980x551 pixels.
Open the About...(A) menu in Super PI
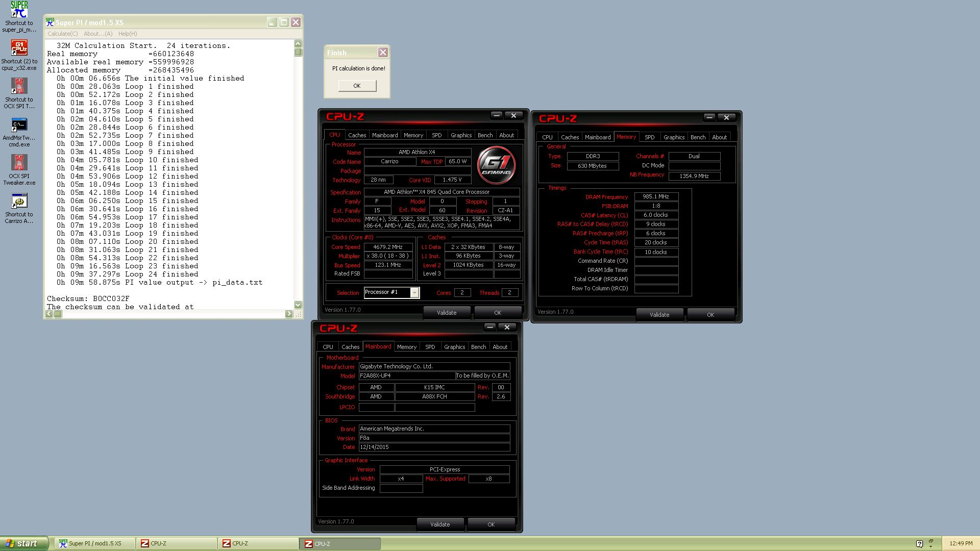(98, 34)
